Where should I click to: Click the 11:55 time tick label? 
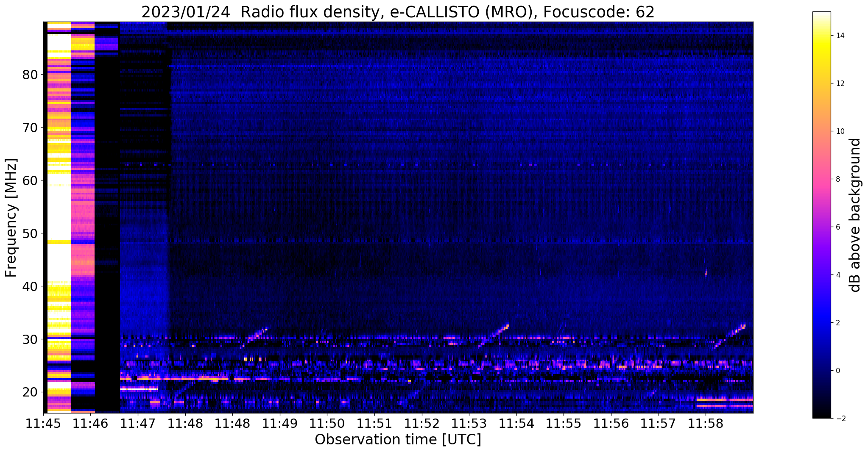pos(564,423)
